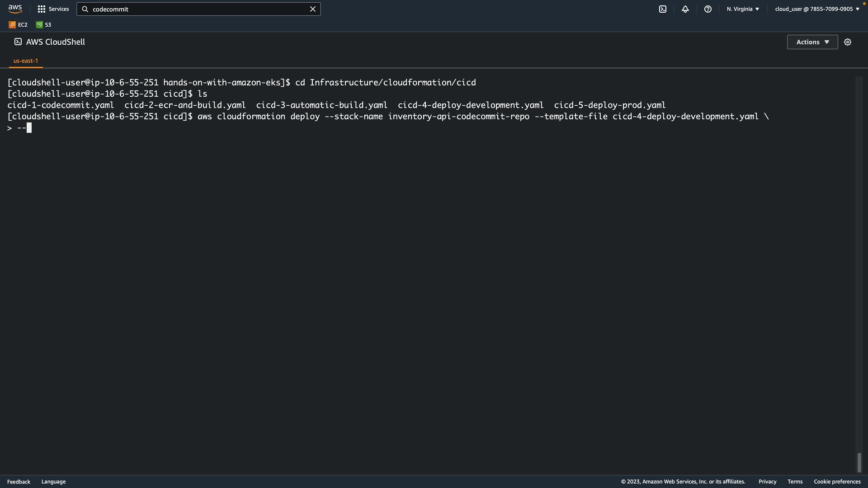Click the Feedback link

tap(19, 482)
